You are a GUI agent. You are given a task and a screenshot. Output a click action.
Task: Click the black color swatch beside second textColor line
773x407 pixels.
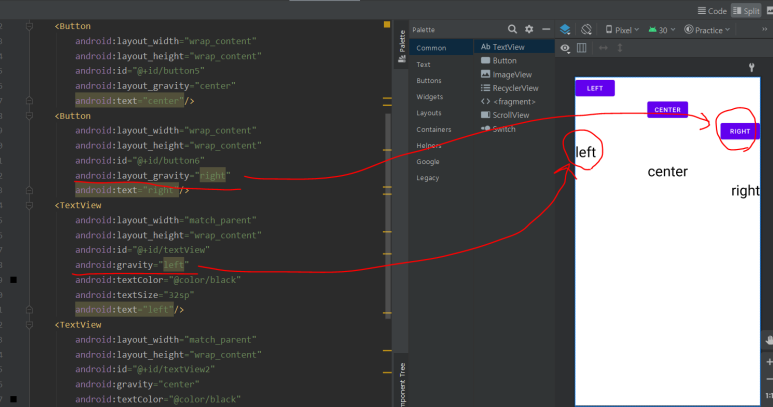(14, 399)
